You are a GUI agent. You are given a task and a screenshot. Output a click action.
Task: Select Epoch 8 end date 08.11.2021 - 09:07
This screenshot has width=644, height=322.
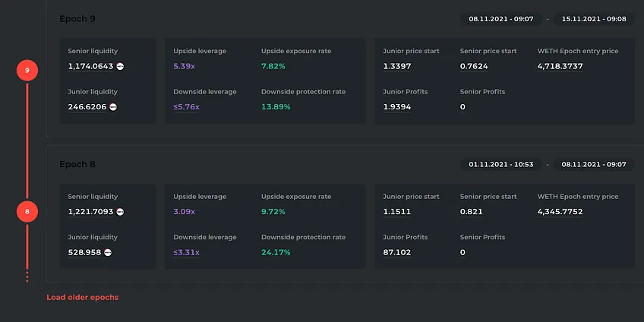point(594,164)
